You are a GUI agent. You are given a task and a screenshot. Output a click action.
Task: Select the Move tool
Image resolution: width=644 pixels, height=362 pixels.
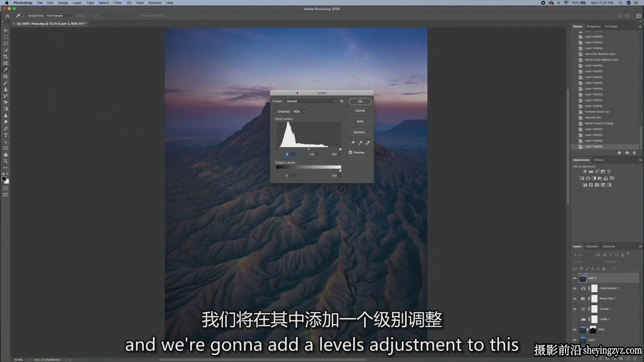[x=6, y=31]
